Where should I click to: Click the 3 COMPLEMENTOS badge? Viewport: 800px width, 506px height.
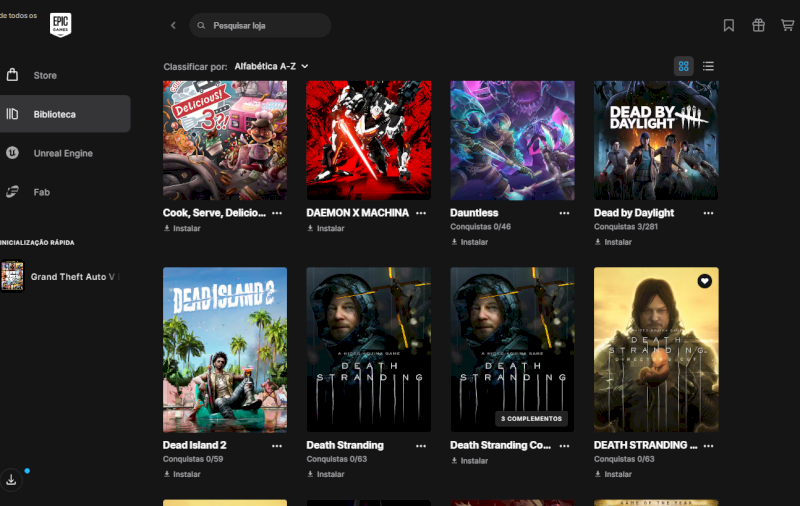(531, 419)
